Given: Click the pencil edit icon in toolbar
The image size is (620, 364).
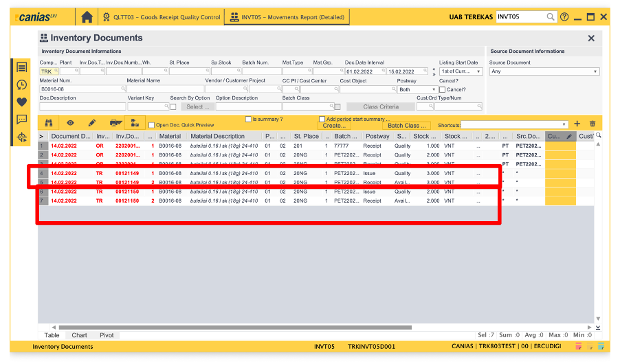Looking at the screenshot, I should tap(91, 123).
